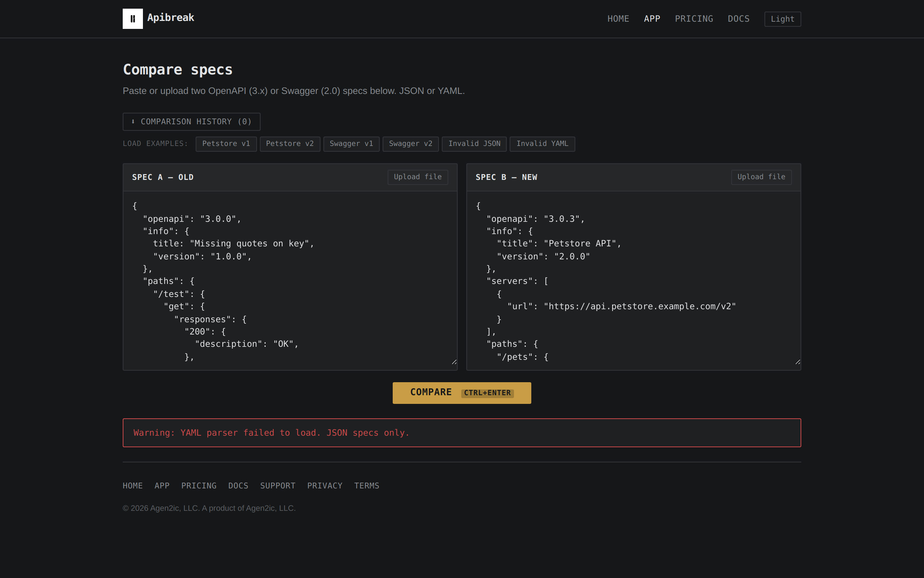Screen dimensions: 924x578
Task: Load the Invalid YAML example
Action: 542,144
